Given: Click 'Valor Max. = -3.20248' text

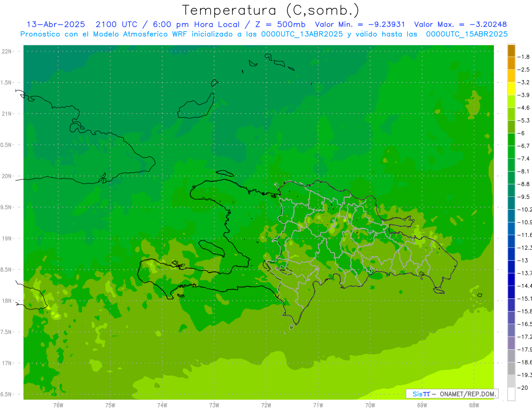Looking at the screenshot, I should click(460, 24).
